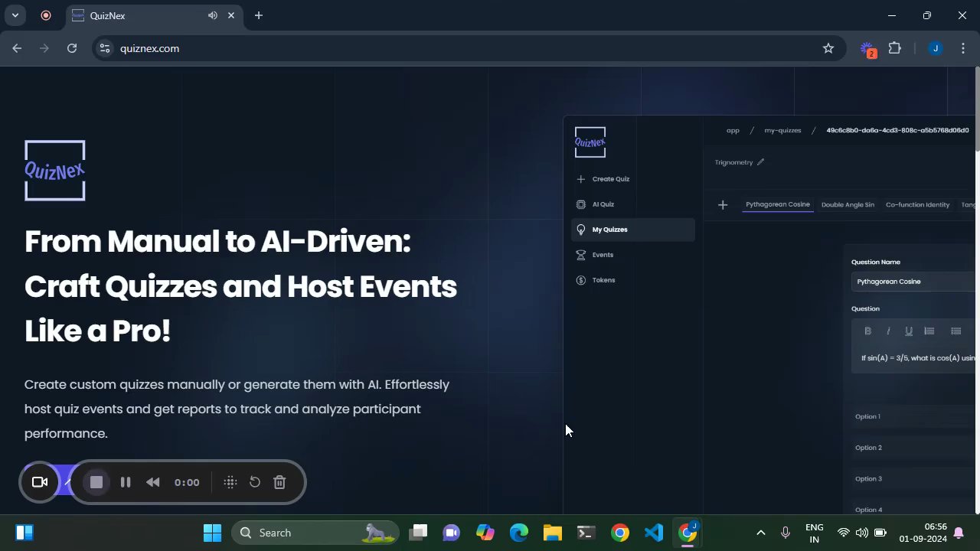
Task: Pause the screen recording
Action: click(x=126, y=482)
